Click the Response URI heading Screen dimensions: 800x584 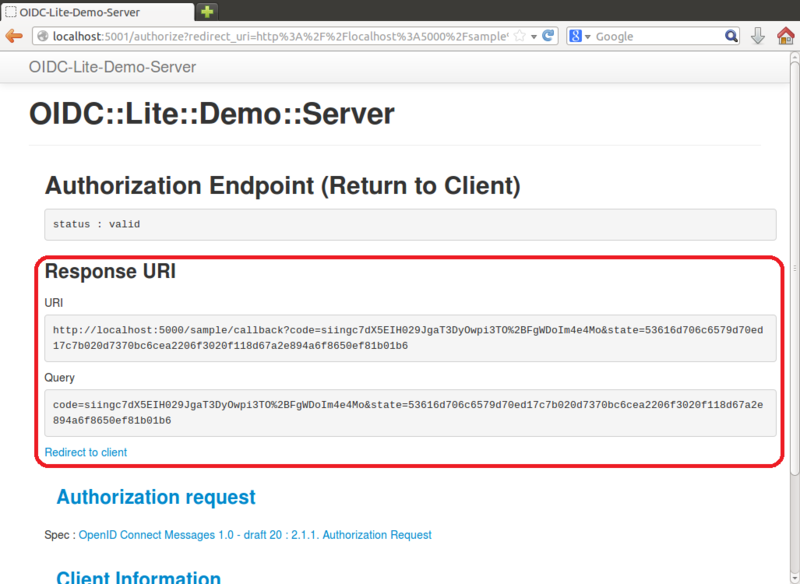click(x=110, y=271)
